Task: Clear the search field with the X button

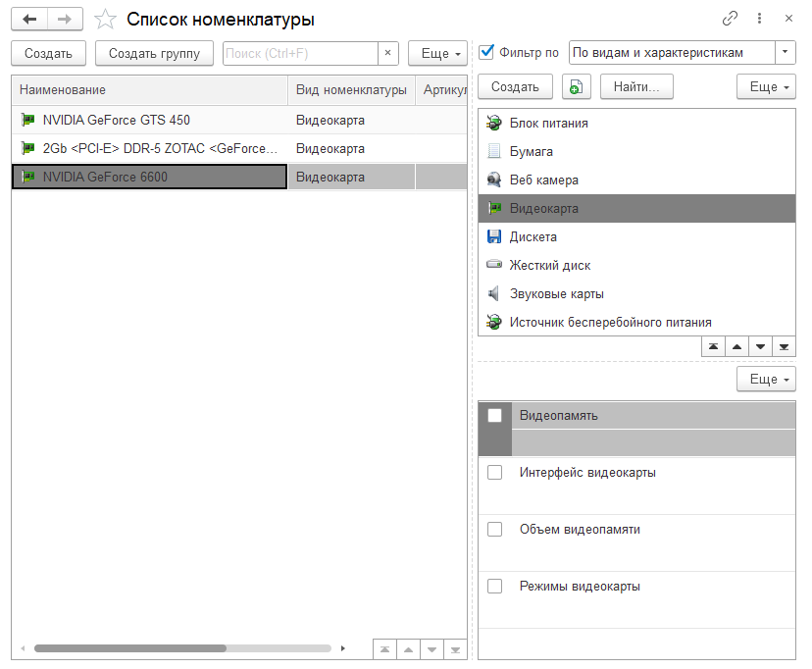Action: click(388, 54)
